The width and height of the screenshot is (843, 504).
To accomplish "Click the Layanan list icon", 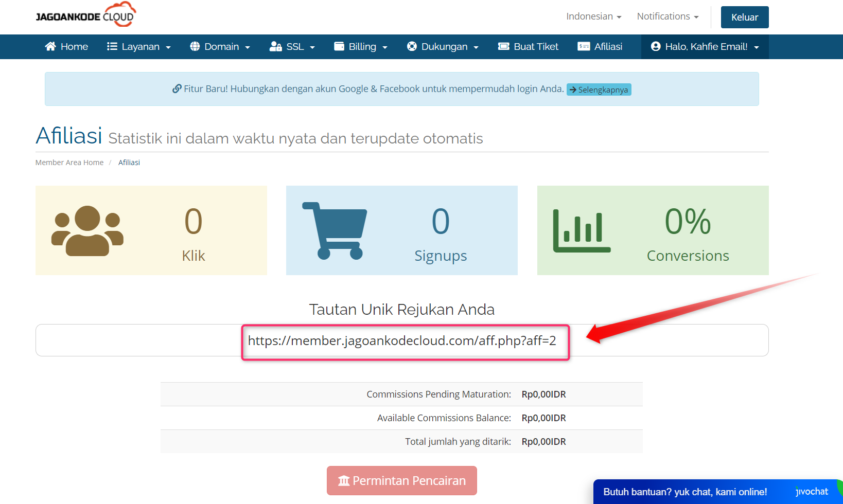I will (112, 46).
